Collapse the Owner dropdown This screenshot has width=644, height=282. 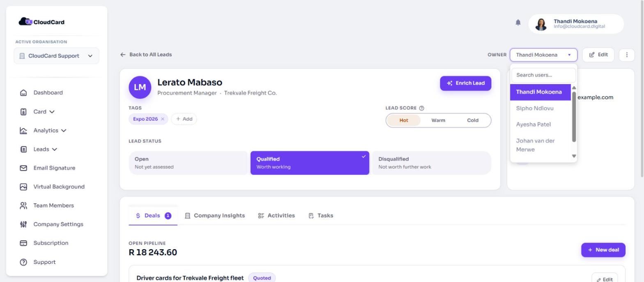pyautogui.click(x=543, y=55)
